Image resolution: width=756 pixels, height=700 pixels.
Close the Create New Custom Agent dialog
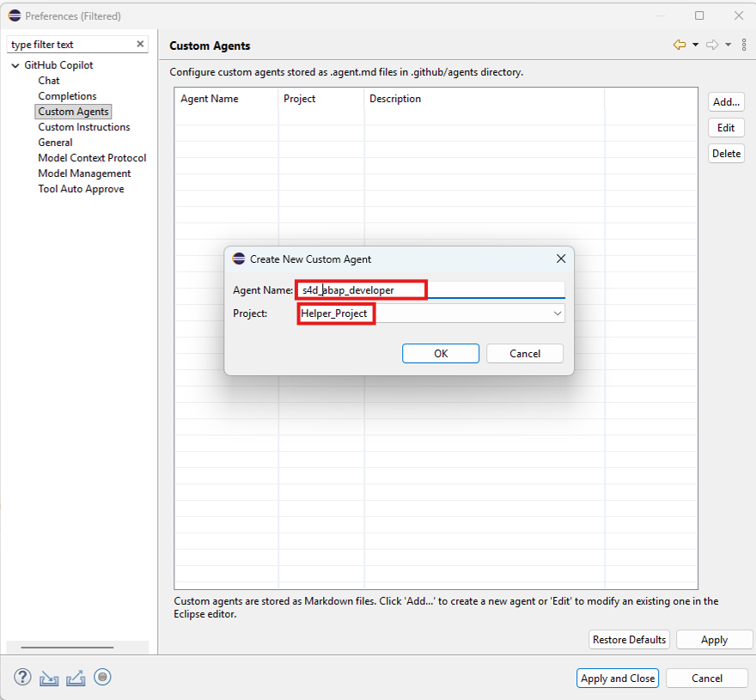coord(561,259)
